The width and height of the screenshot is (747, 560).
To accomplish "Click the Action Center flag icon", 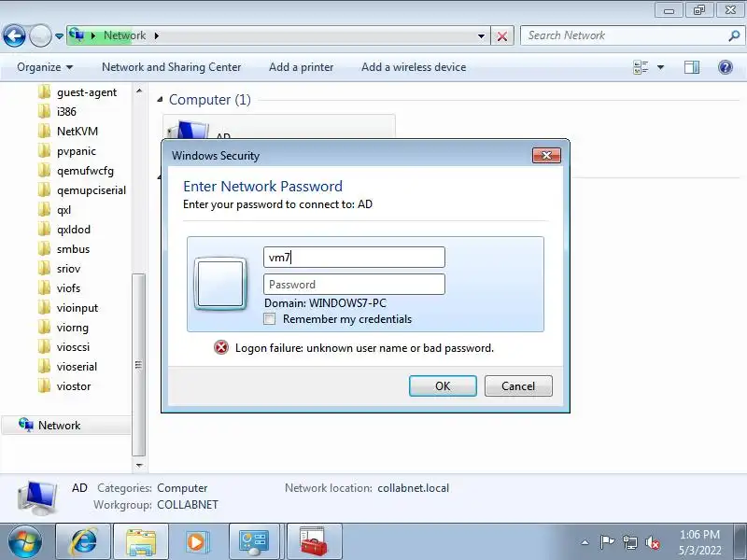I will pos(607,542).
